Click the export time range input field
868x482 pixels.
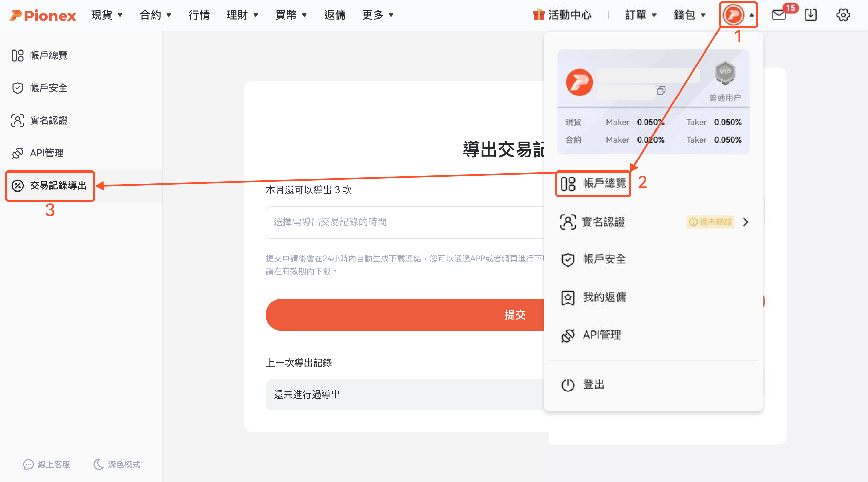[405, 222]
